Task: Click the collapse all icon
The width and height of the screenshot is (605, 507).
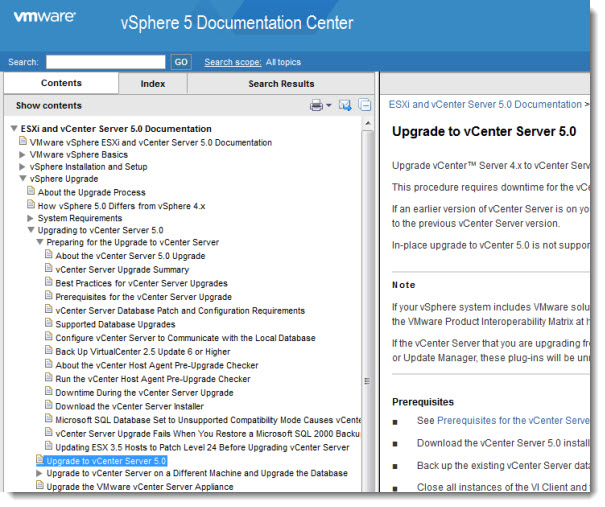Action: pos(367,105)
